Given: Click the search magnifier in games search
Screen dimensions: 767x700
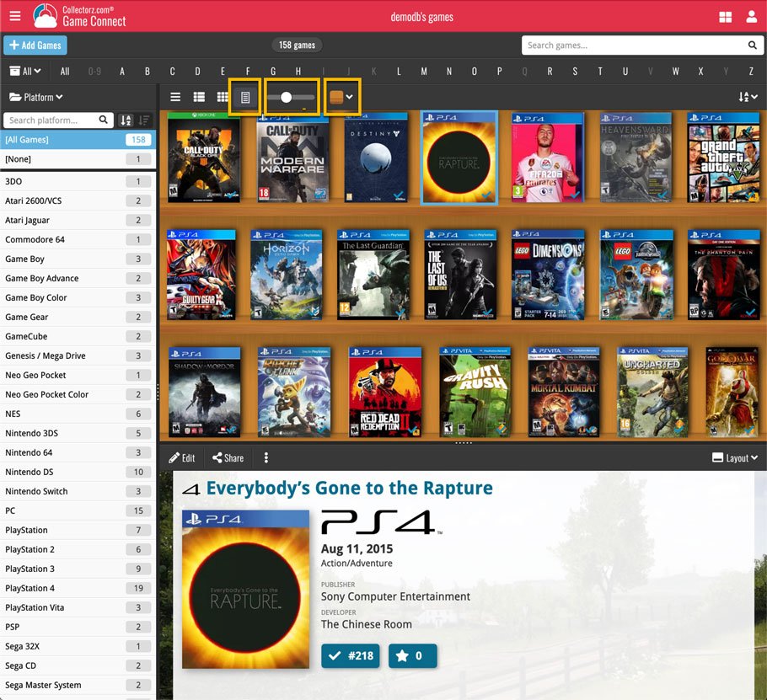Looking at the screenshot, I should pyautogui.click(x=753, y=45).
